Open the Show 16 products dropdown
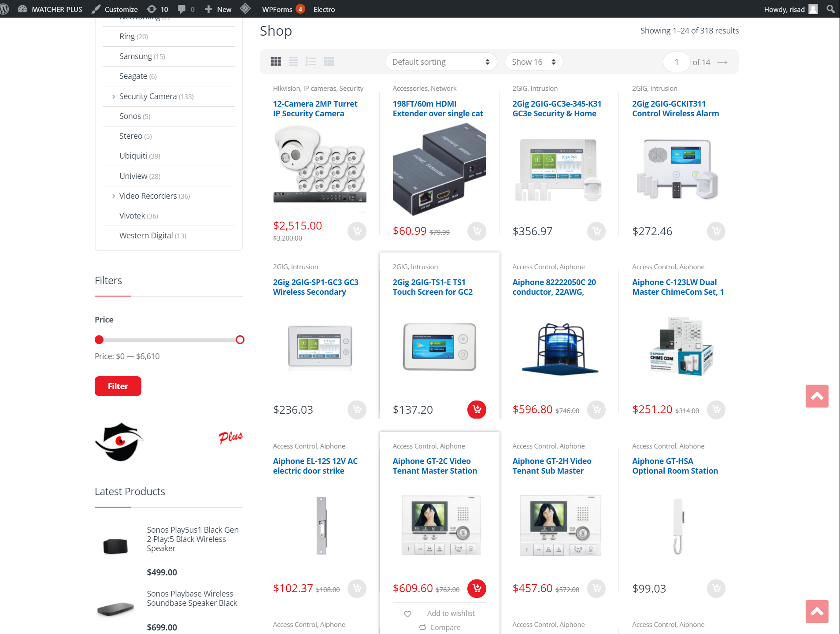Image resolution: width=840 pixels, height=634 pixels. point(533,62)
